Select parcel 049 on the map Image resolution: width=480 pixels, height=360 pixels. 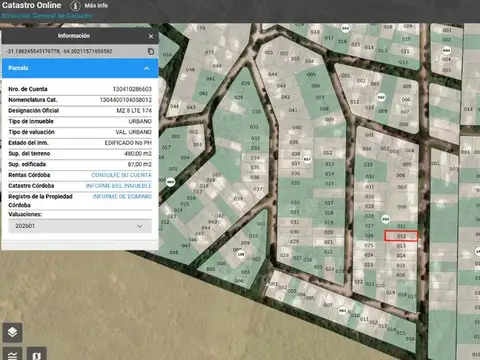coord(217,66)
